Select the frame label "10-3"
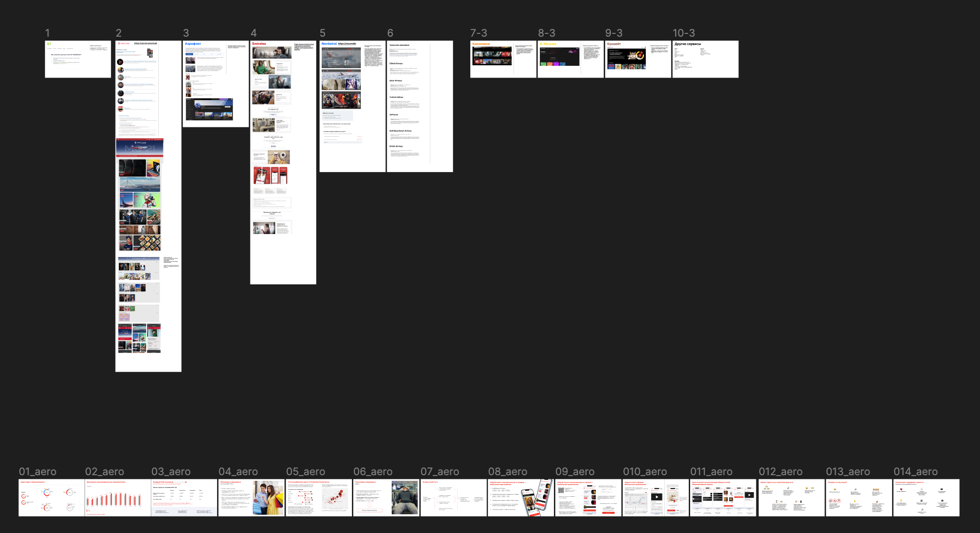Viewport: 980px width, 533px height. (683, 33)
